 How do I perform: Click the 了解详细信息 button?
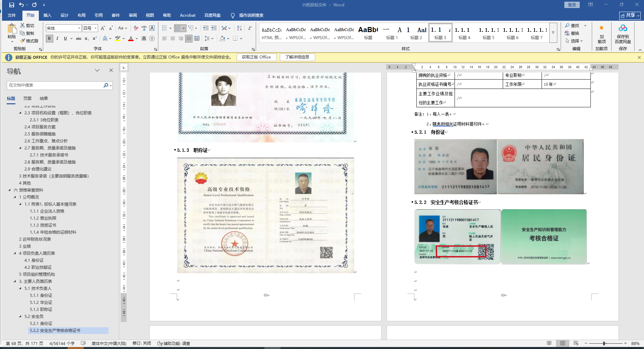[x=297, y=57]
